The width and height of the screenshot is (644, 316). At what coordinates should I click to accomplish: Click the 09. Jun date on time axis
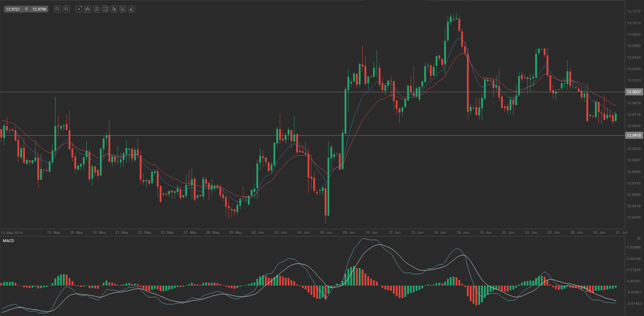pyautogui.click(x=349, y=232)
